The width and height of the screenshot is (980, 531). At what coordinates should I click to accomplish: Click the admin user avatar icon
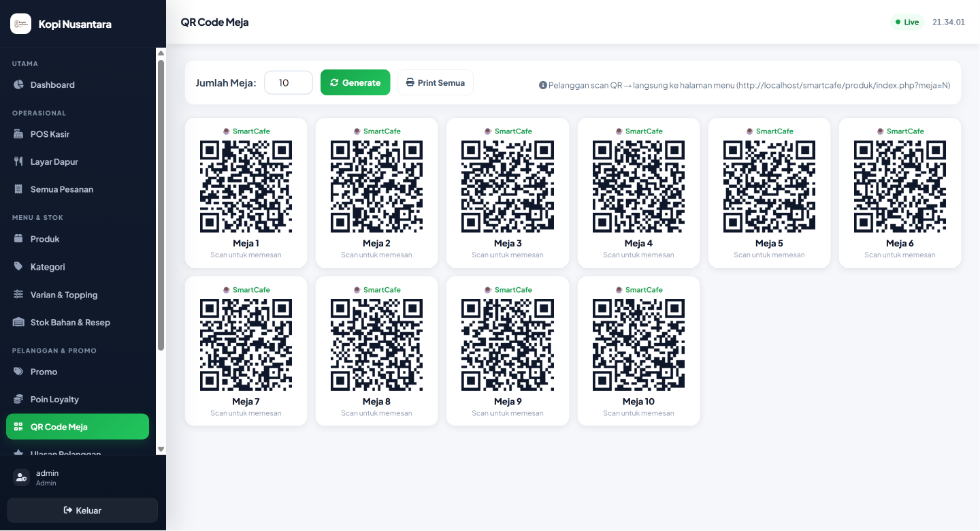(21, 478)
